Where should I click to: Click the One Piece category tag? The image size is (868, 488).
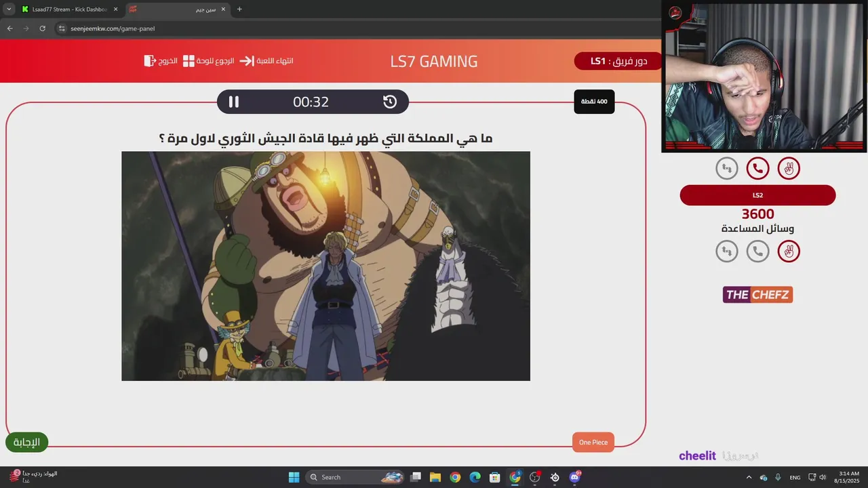(x=593, y=443)
